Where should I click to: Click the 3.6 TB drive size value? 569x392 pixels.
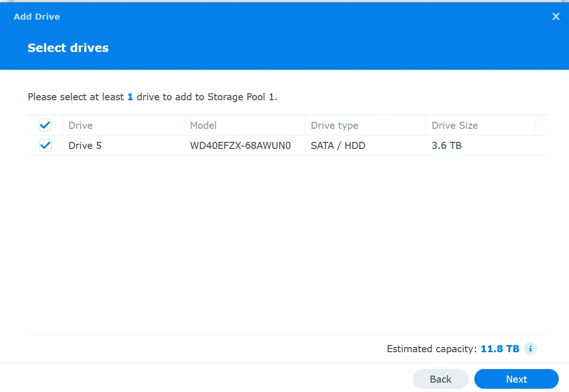pos(446,145)
